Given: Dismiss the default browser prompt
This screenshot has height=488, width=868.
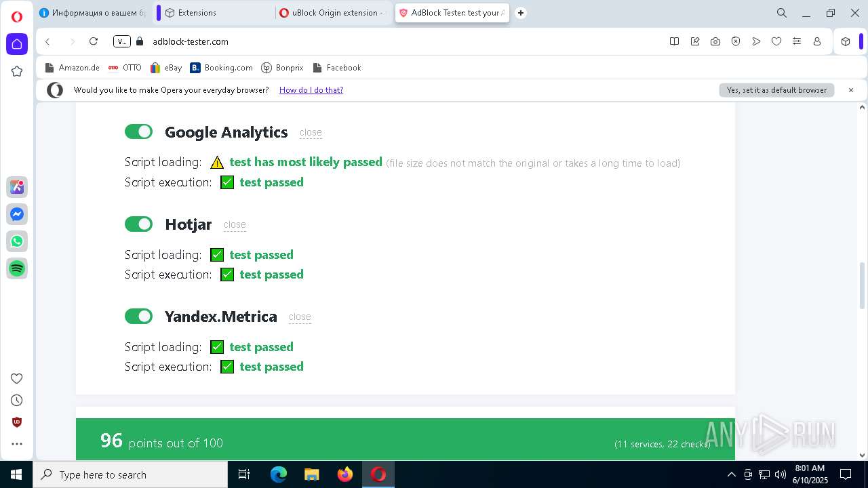Looking at the screenshot, I should coord(851,90).
